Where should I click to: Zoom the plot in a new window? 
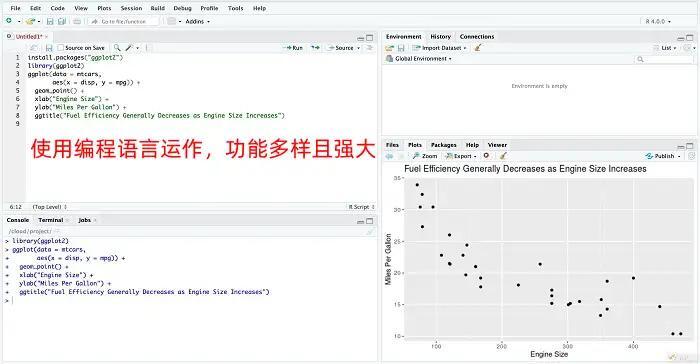point(425,156)
